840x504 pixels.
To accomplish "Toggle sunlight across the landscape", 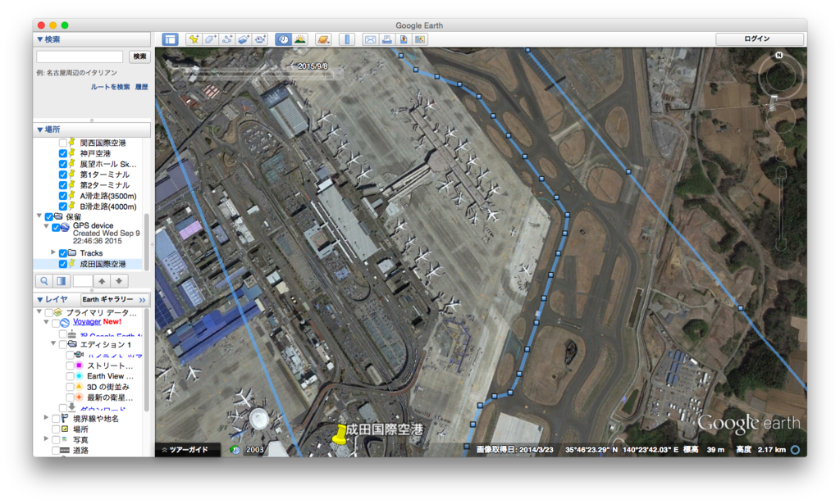I will pyautogui.click(x=300, y=39).
